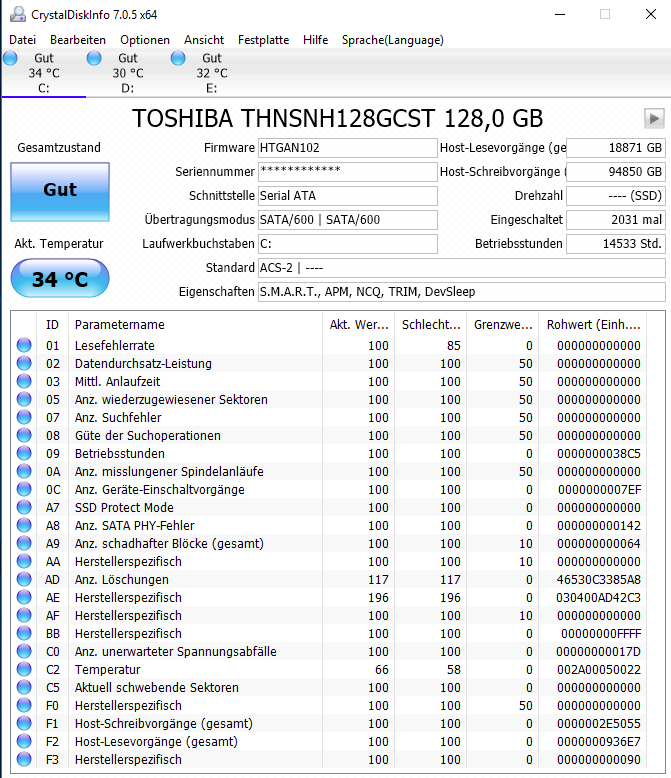
Task: Click the ID column header
Action: point(53,324)
